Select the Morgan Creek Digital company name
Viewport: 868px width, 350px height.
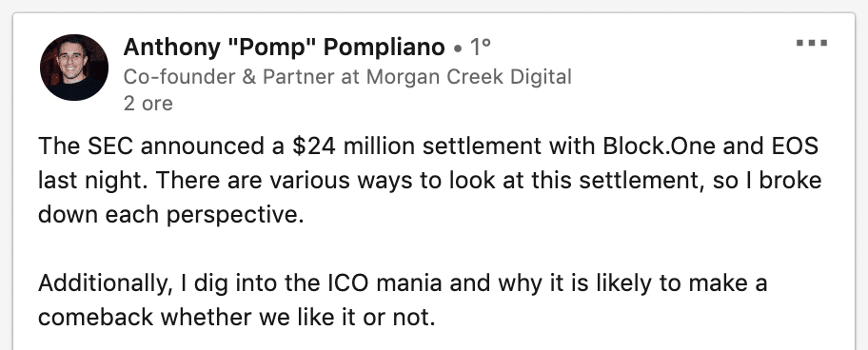[x=469, y=77]
